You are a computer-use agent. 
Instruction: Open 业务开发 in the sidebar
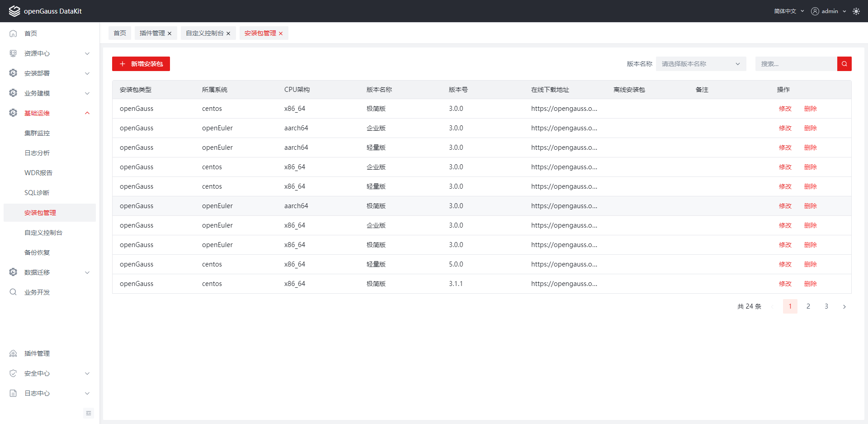coord(37,292)
